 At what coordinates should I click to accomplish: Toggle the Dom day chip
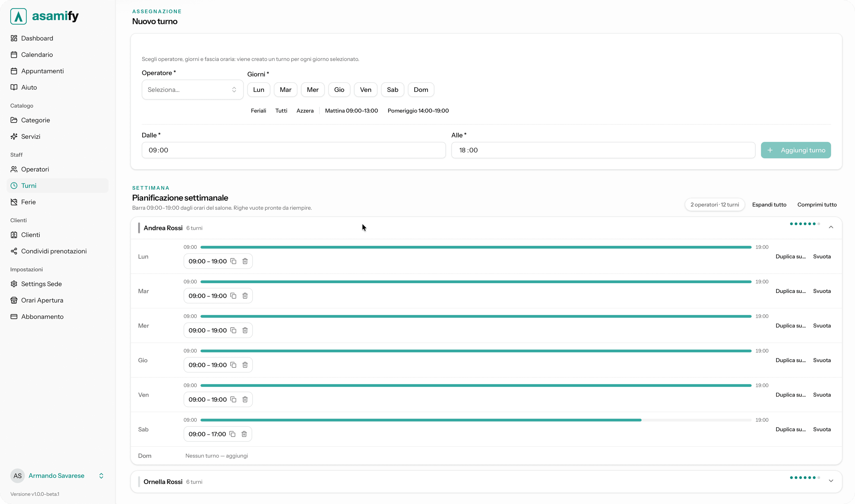[x=421, y=90]
